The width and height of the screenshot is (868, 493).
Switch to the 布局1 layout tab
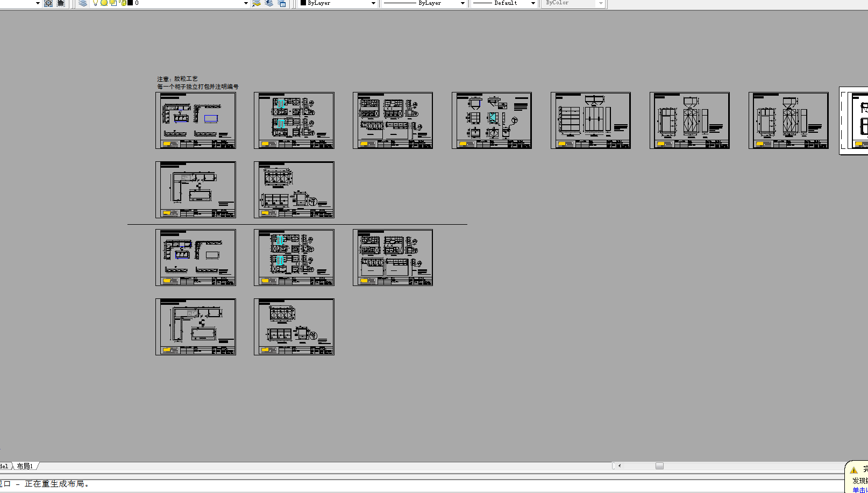pyautogui.click(x=25, y=466)
